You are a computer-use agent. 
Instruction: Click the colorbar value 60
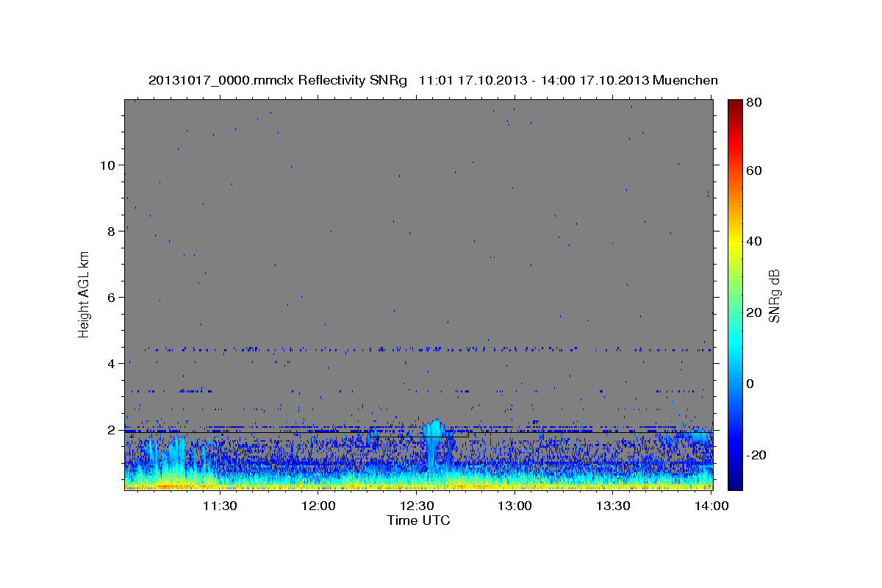756,171
